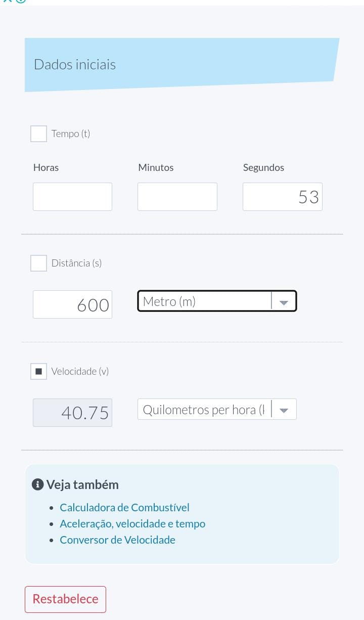Screen dimensions: 364x620
Task: Toggle the Velocidade (v) checkbox
Action: coord(39,372)
